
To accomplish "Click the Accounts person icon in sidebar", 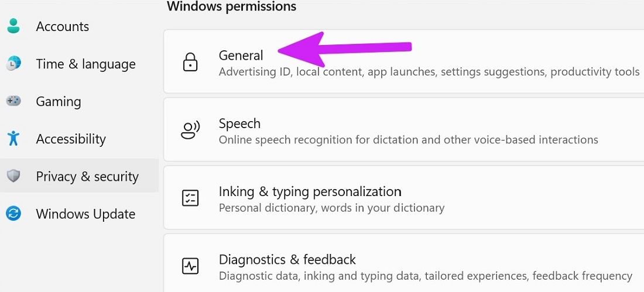I will click(13, 26).
